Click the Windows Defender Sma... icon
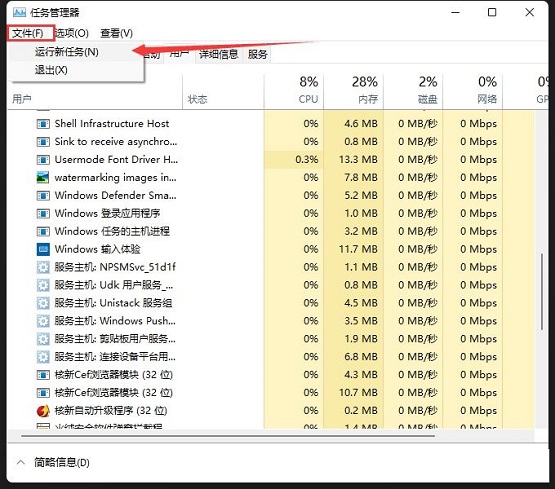This screenshot has width=555, height=489. click(x=43, y=196)
